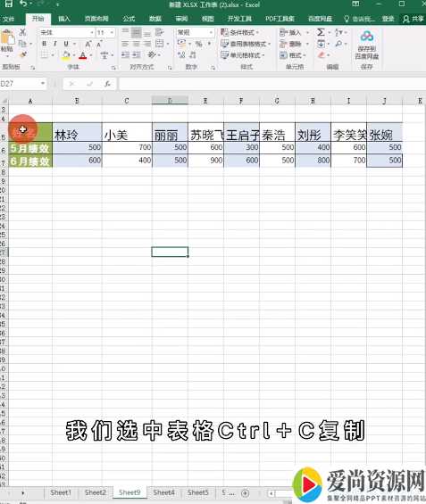Select the Sheet1 tab
This screenshot has width=426, height=504.
click(61, 492)
